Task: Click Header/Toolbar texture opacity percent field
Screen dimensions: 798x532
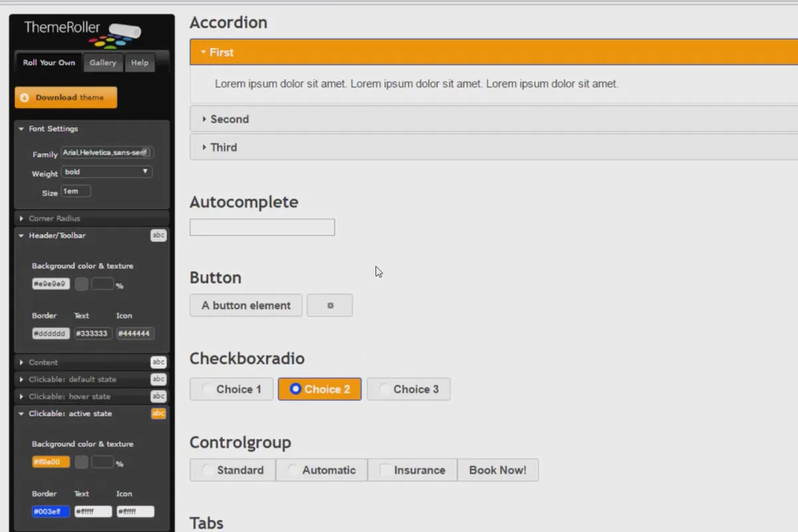Action: click(102, 284)
